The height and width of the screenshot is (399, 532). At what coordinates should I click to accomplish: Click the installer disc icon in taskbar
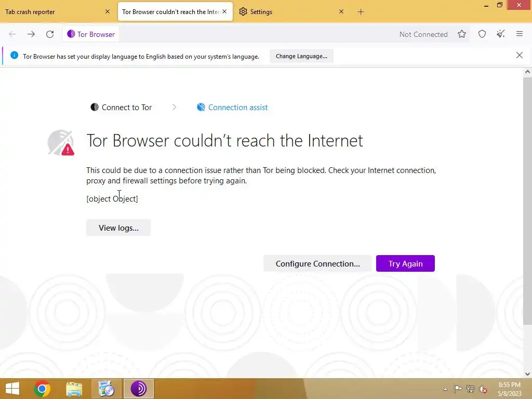pyautogui.click(x=107, y=389)
